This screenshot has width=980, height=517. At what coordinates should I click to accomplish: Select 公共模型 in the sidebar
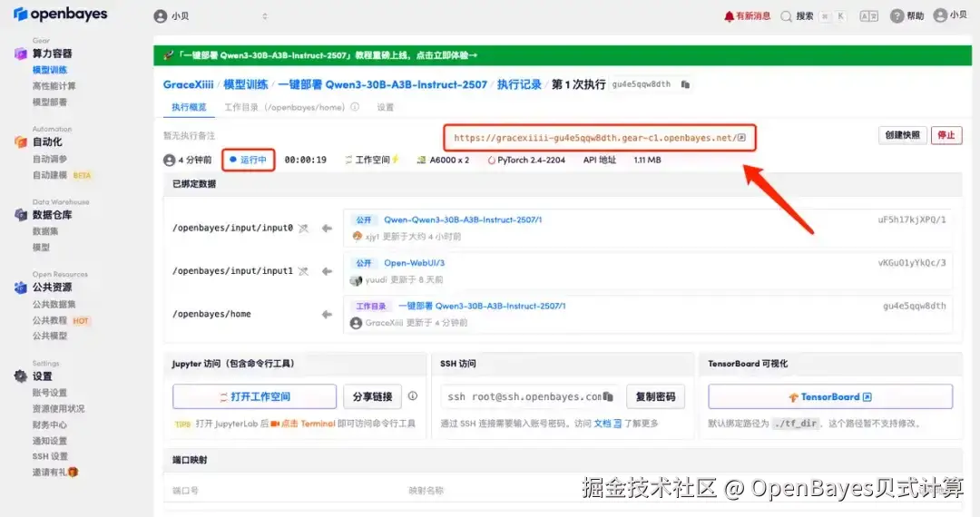coord(50,336)
